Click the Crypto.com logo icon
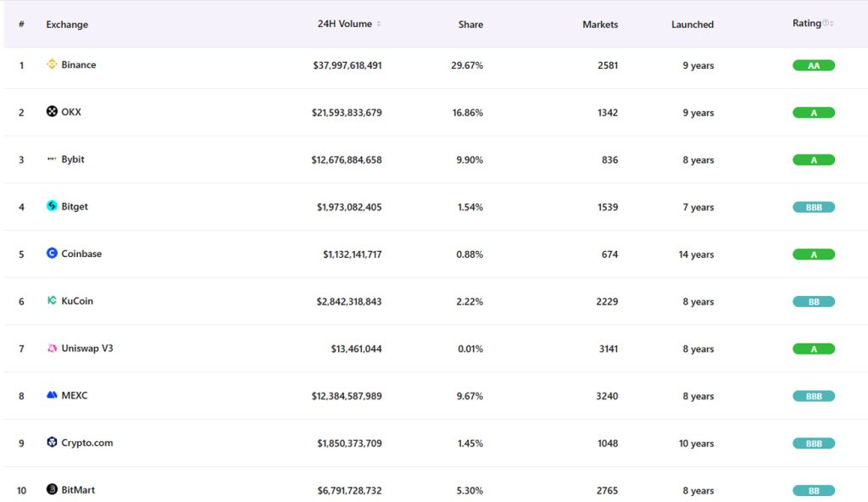 [x=52, y=442]
